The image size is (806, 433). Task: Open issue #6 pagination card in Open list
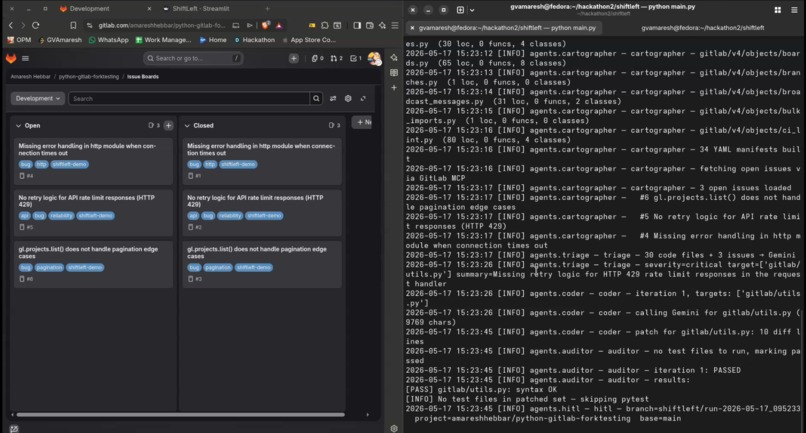[x=93, y=264]
